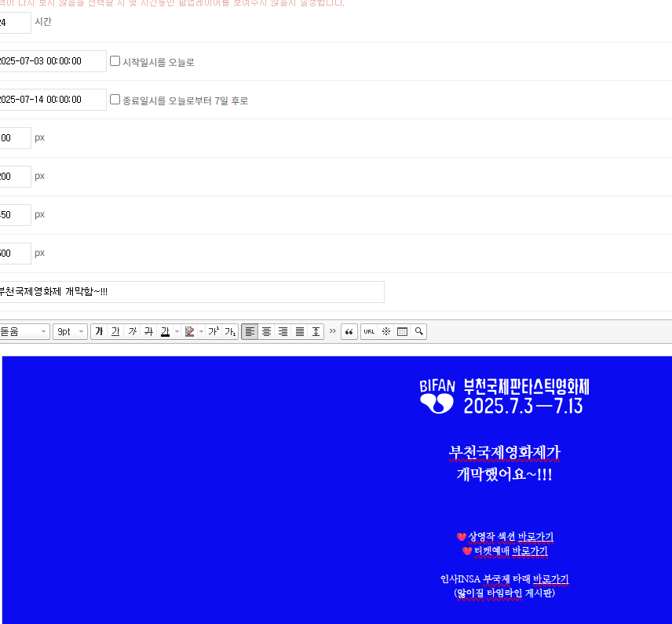The width and height of the screenshot is (672, 624).
Task: Check 시작일시를 오늘로 checkbox
Action: point(115,61)
